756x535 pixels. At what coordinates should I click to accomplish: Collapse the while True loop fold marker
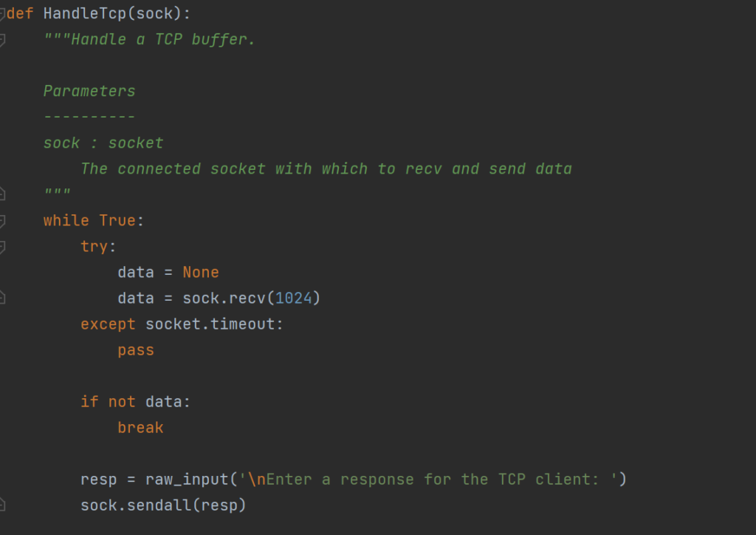(x=3, y=221)
